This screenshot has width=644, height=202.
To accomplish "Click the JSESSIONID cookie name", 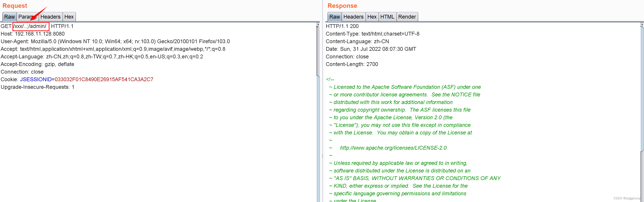I will click(36, 79).
